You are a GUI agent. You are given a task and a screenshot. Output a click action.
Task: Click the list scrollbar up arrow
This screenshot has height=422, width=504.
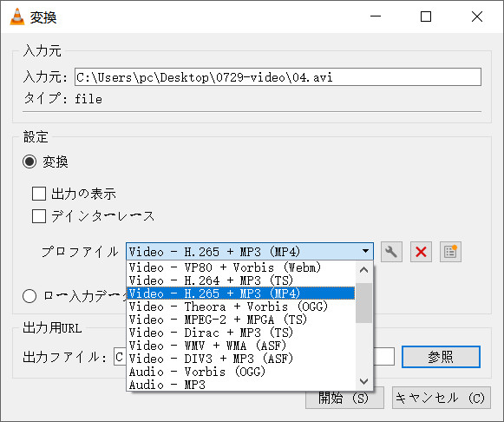click(x=363, y=270)
